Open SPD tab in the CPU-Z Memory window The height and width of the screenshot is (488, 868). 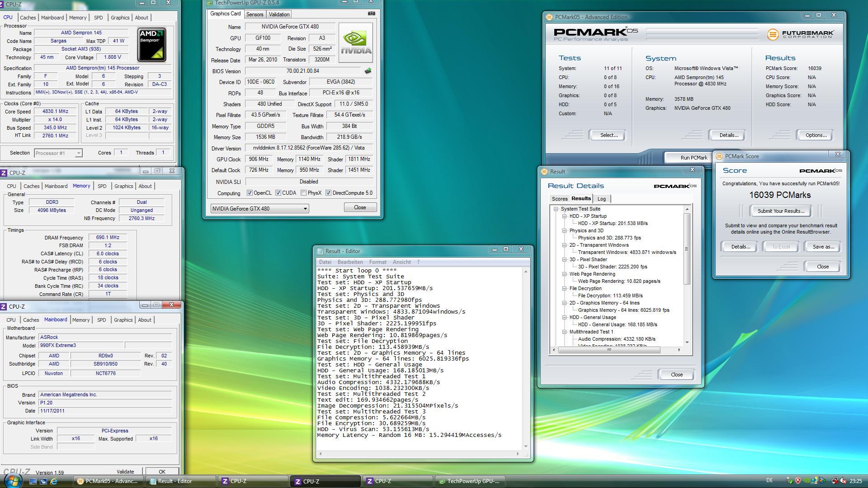(102, 186)
